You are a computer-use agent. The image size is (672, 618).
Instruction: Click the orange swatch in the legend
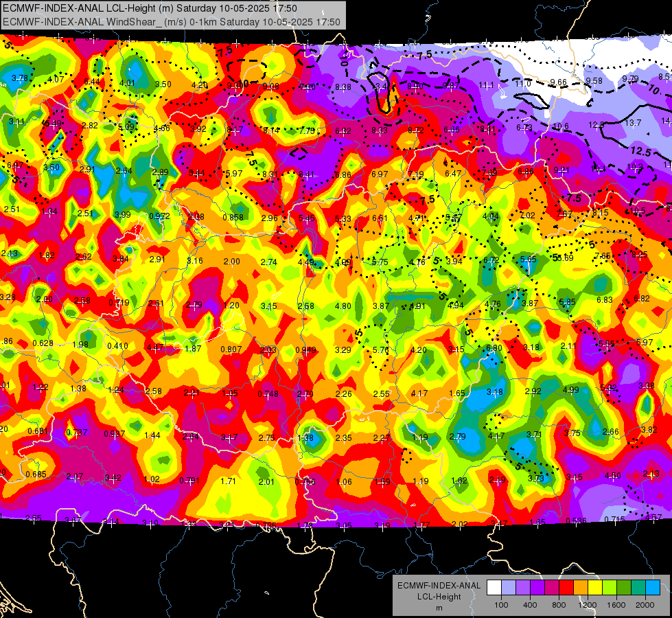(581, 588)
